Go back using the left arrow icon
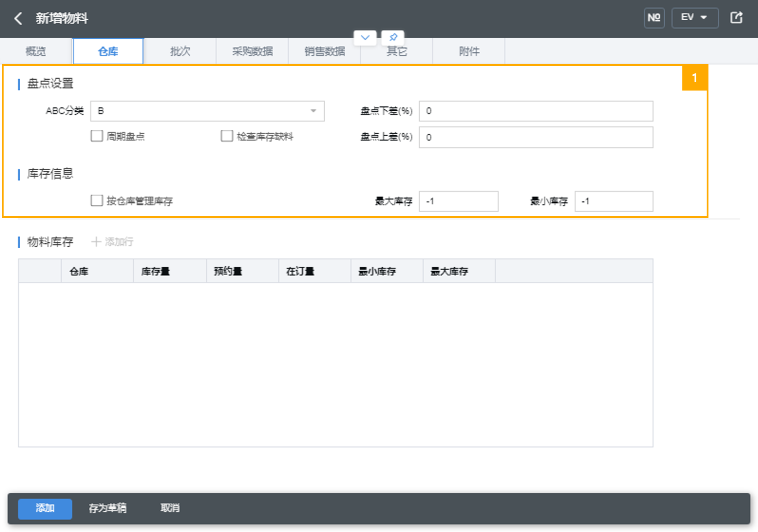Screen dimensions: 758x532 click(18, 18)
